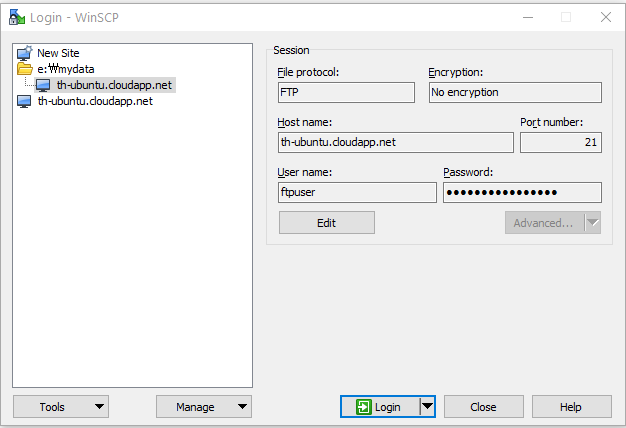
Task: Click the Encryption label
Action: pyautogui.click(x=456, y=72)
